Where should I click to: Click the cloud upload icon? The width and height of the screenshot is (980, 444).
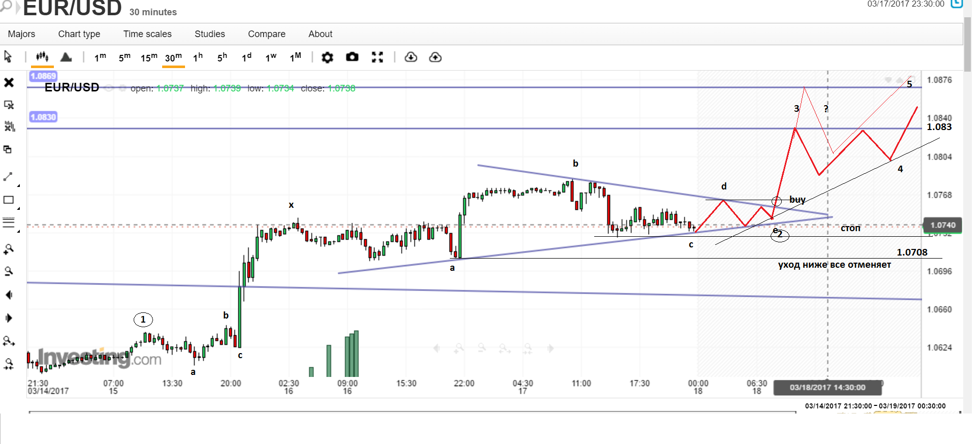click(435, 57)
